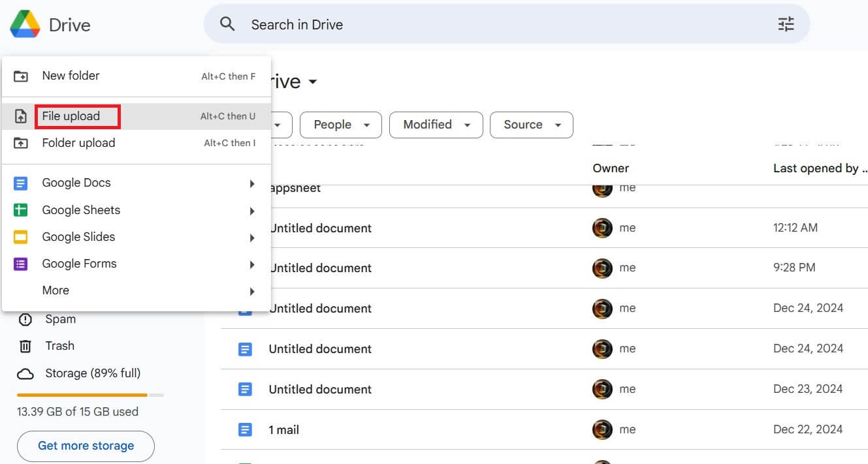Click the File upload icon
Viewport: 868px width, 464px height.
20,116
